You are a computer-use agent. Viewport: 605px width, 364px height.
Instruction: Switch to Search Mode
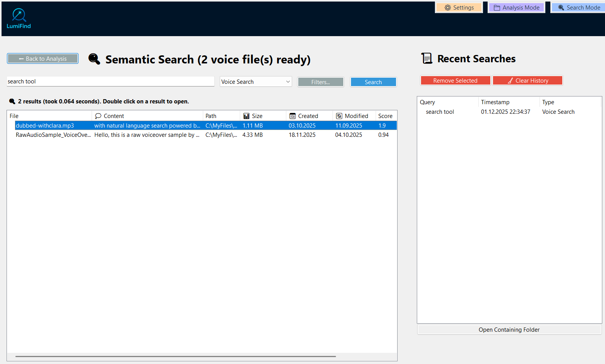pyautogui.click(x=578, y=8)
